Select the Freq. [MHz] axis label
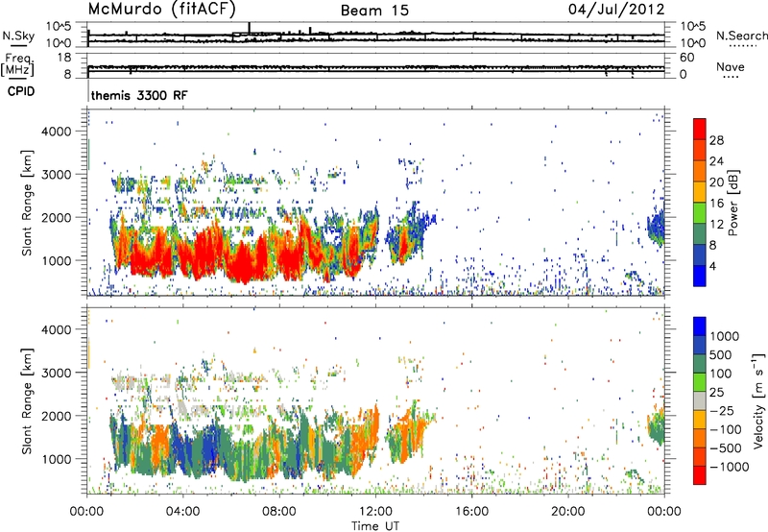 pos(17,64)
